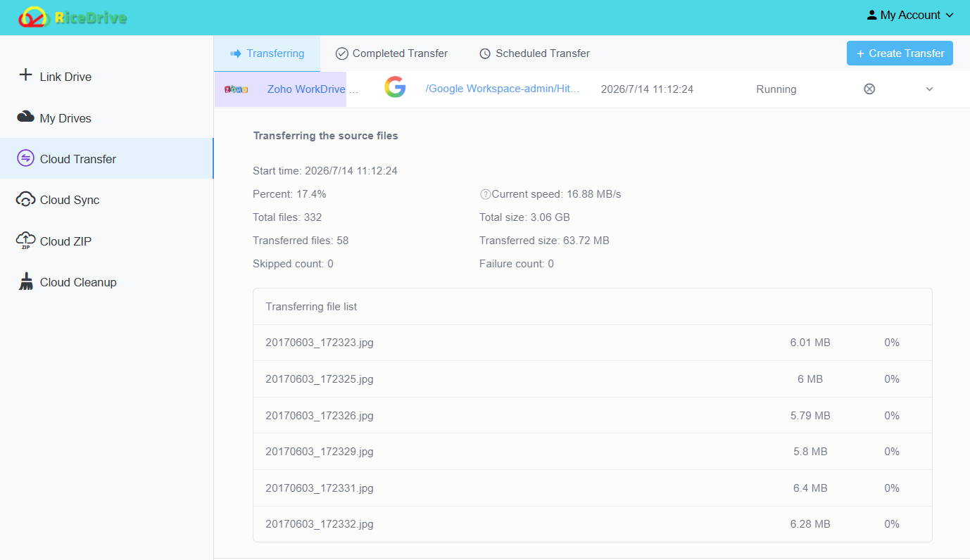Click the Cloud Cleanup broom icon
970x560 pixels.
point(26,281)
